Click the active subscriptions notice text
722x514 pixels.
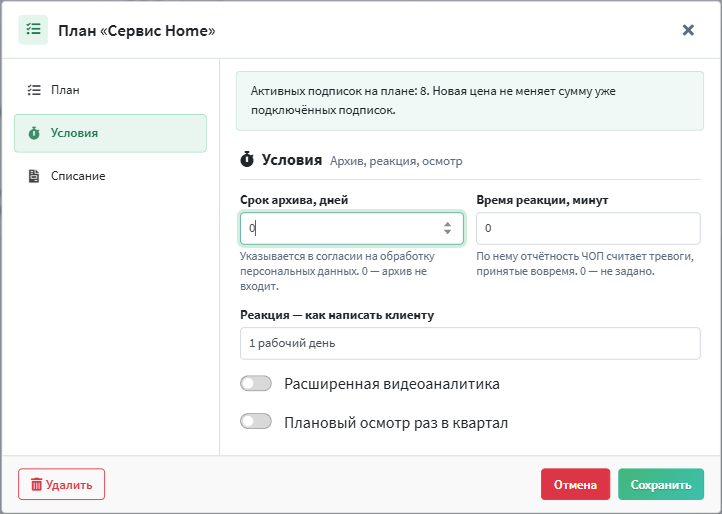(x=433, y=100)
